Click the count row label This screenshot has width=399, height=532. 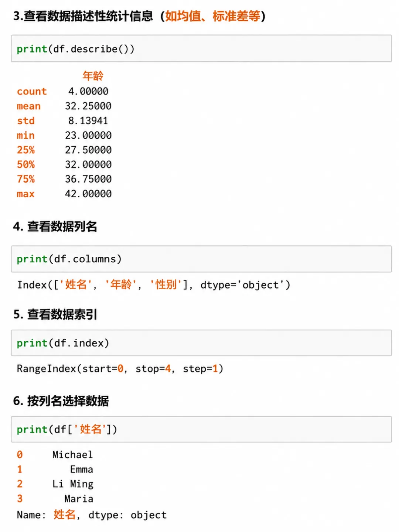click(32, 91)
